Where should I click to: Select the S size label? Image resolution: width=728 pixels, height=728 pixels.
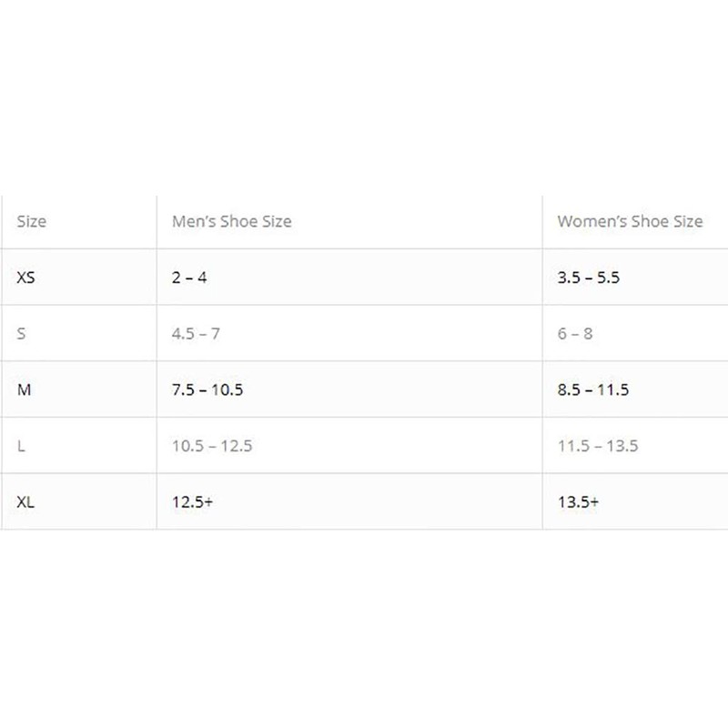[x=22, y=334]
